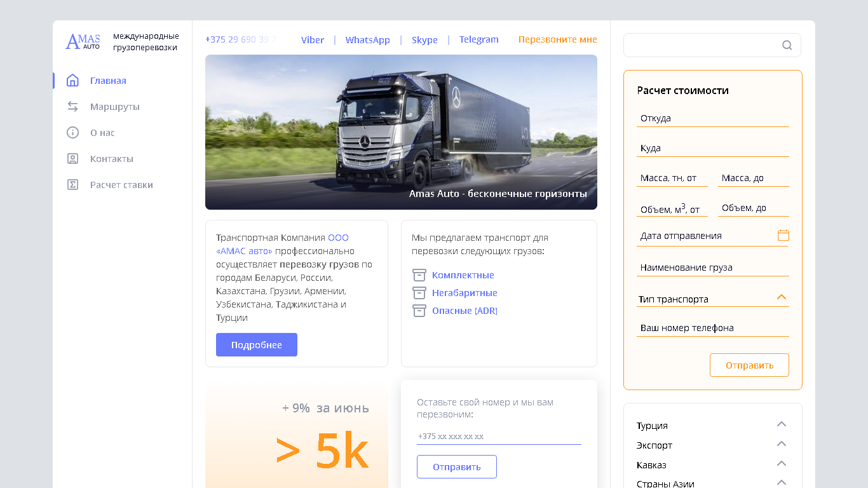The width and height of the screenshot is (868, 488).
Task: Click the Наименование груза field
Action: coord(713,268)
